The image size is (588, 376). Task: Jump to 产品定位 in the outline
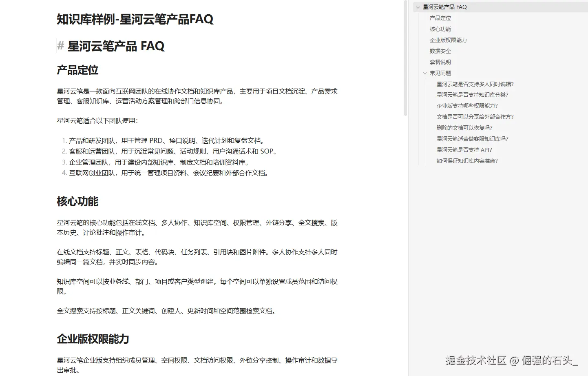click(440, 18)
